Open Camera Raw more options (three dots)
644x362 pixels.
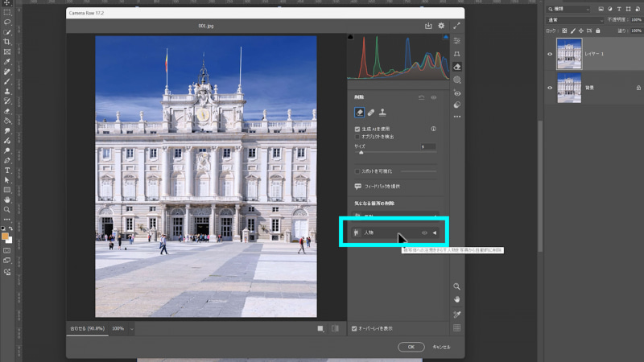tap(456, 117)
